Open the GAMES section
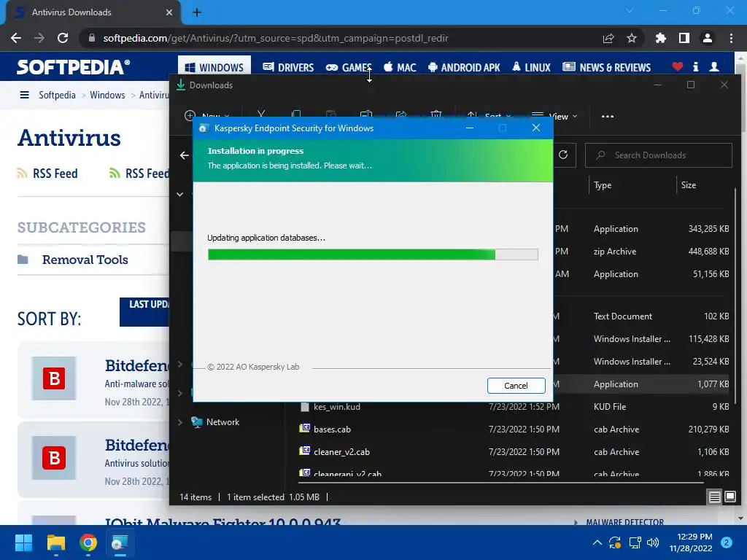This screenshot has height=560, width=747. click(x=349, y=67)
